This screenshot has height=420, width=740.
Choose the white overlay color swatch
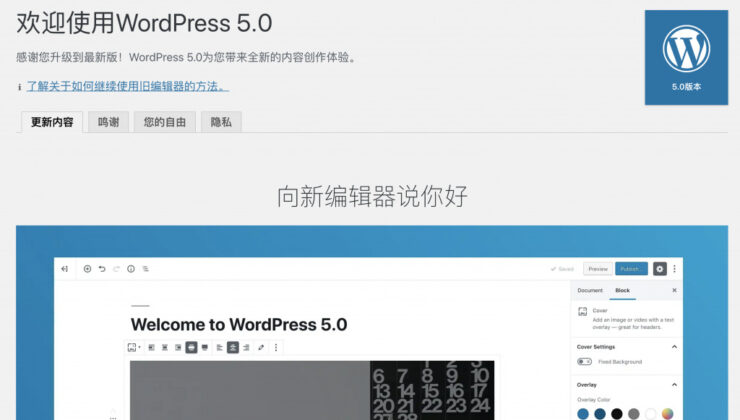tap(651, 414)
